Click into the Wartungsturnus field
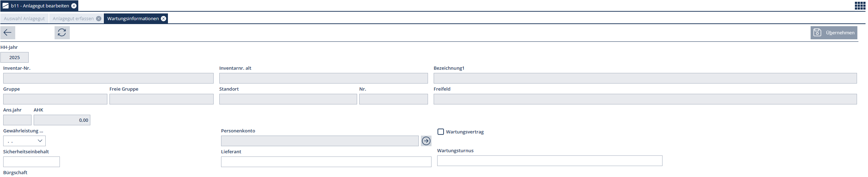868x177 pixels. (x=549, y=161)
